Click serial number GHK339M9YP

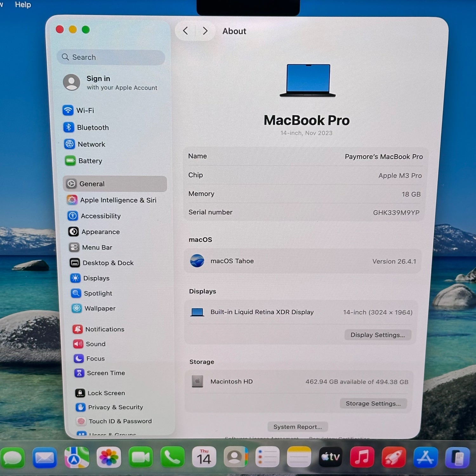coord(396,213)
